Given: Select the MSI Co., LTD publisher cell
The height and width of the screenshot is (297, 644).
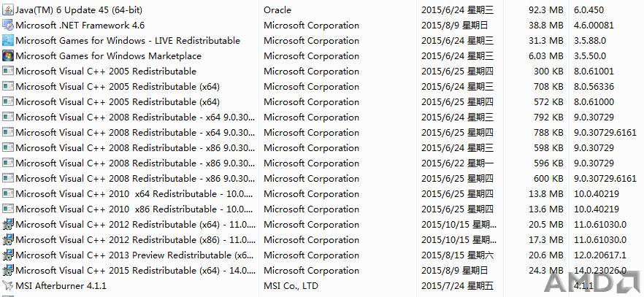Looking at the screenshot, I should (291, 285).
